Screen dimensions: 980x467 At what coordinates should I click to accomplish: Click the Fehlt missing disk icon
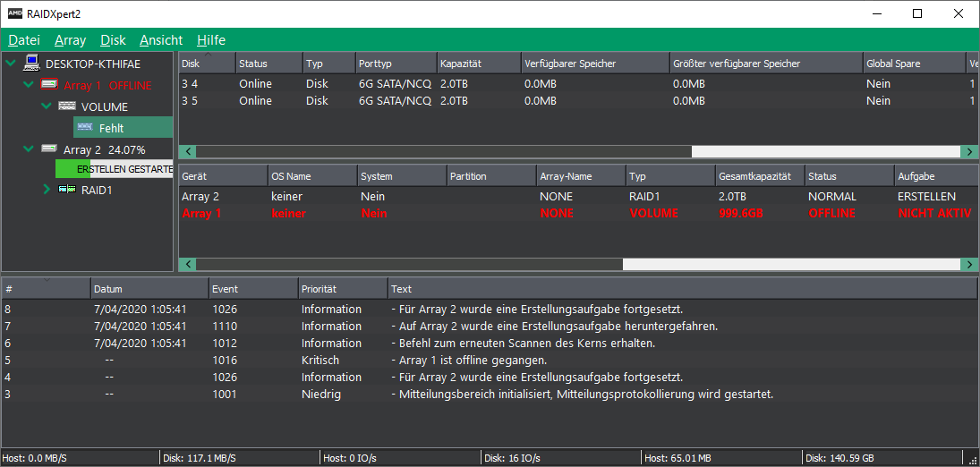[85, 128]
